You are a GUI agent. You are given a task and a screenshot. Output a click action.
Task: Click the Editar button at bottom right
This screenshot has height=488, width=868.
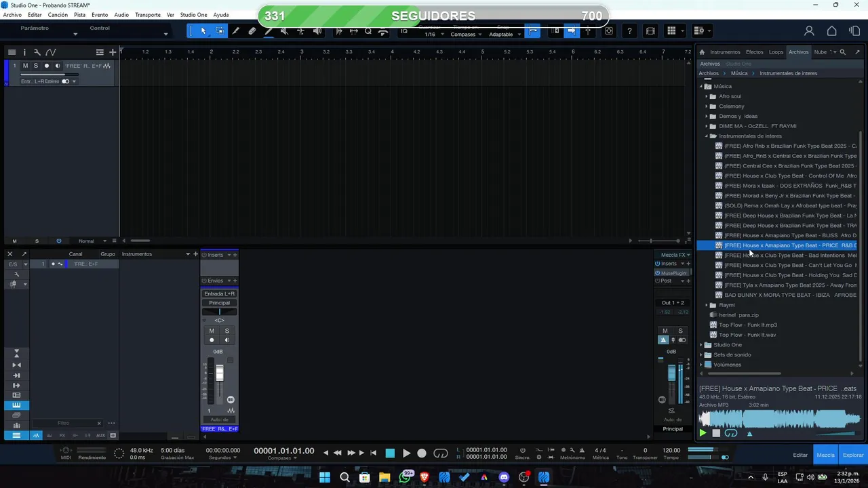[x=800, y=455]
